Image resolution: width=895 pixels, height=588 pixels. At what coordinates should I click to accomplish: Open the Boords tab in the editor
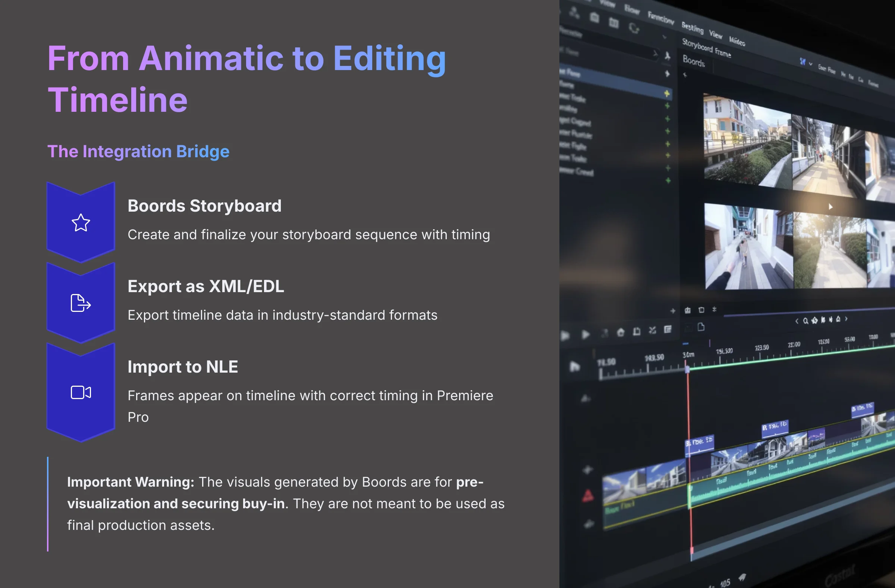pyautogui.click(x=693, y=61)
